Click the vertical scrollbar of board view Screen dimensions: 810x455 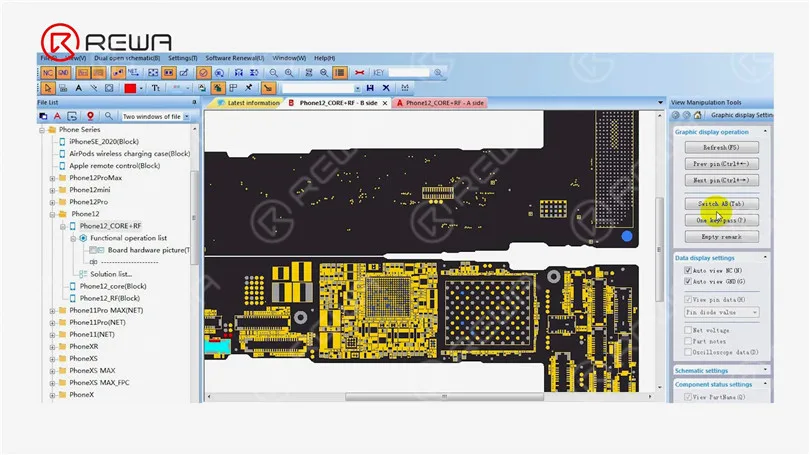660,251
